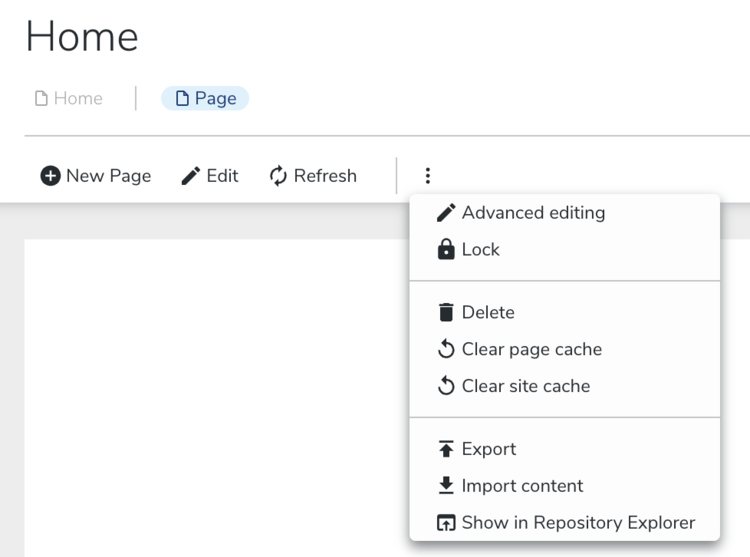This screenshot has width=750, height=557.
Task: Choose Export from the menu
Action: [x=564, y=449]
